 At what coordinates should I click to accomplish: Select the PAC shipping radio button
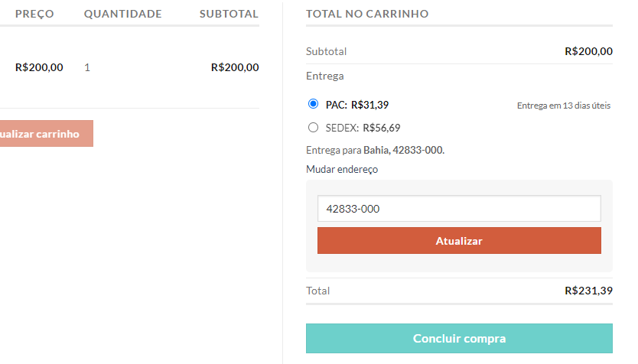point(313,104)
